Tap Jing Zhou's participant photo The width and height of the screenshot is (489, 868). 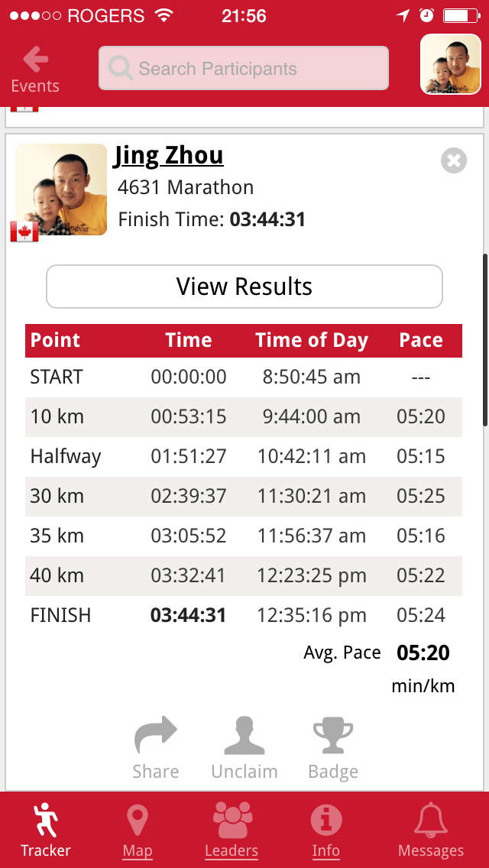(61, 189)
